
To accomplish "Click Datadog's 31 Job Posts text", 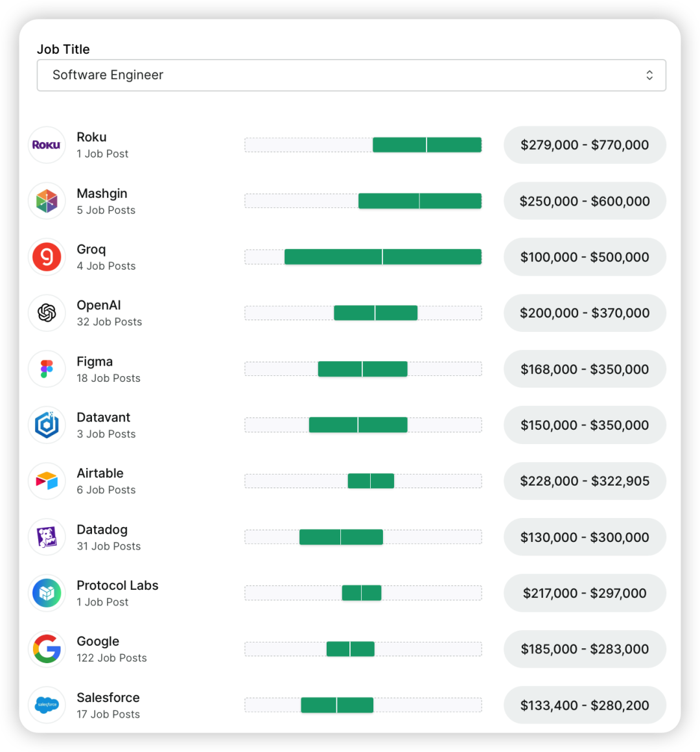I will 108,546.
